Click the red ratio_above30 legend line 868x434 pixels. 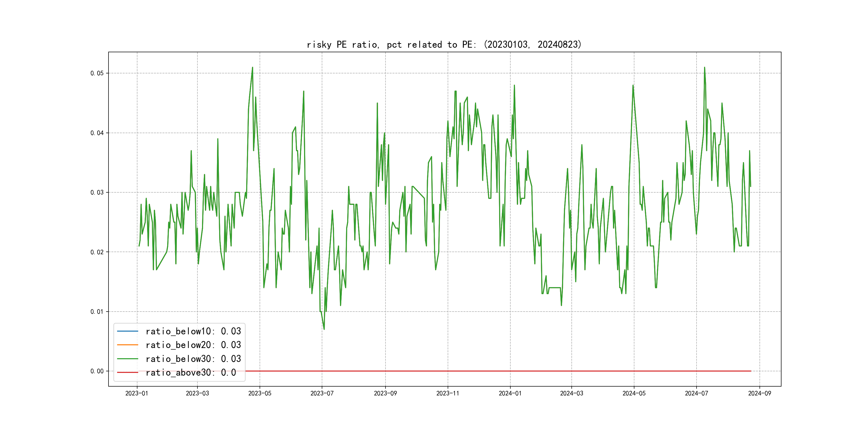point(127,372)
